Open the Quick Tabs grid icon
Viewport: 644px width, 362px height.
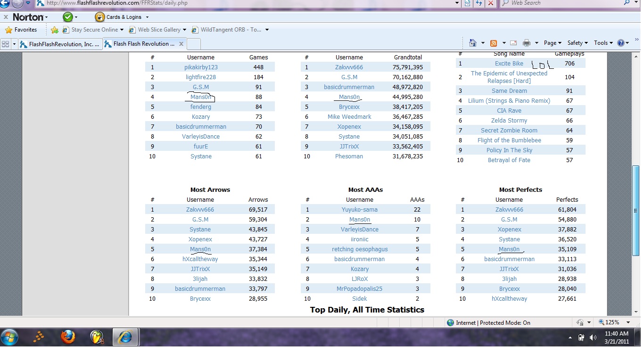6,44
